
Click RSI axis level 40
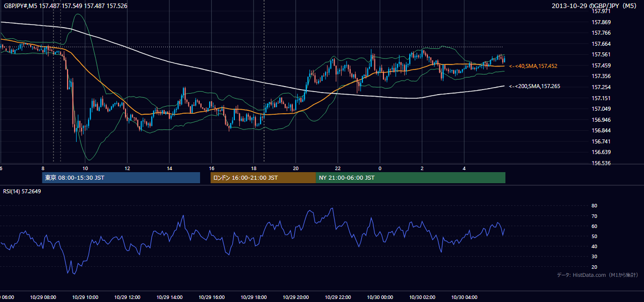point(594,246)
